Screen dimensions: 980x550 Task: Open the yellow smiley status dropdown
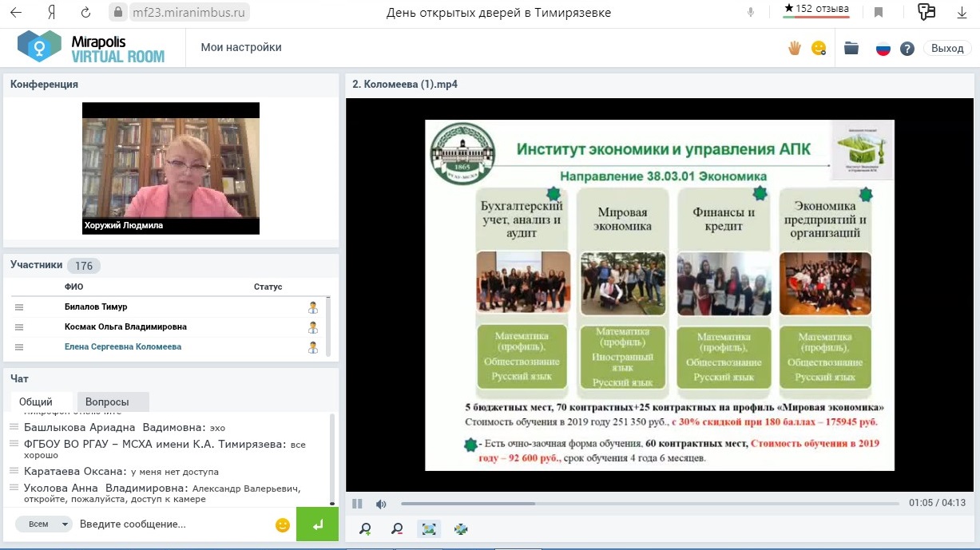pos(818,48)
